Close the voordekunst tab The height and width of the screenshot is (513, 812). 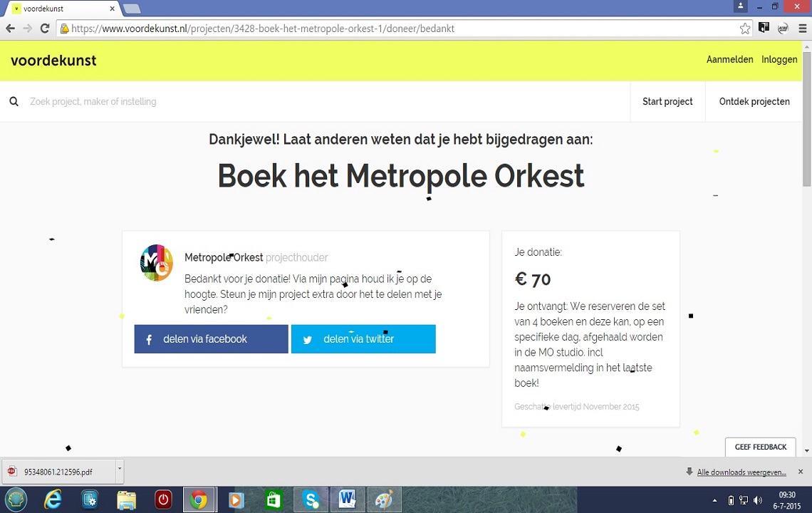(112, 9)
